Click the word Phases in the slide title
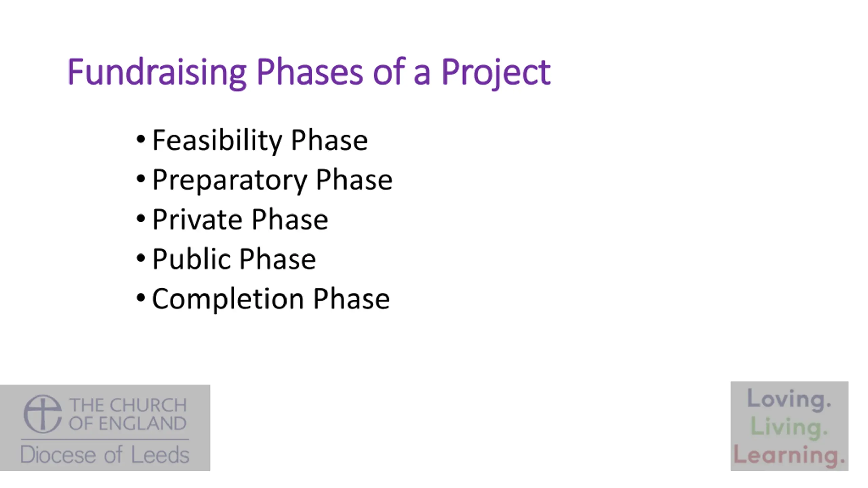Screen dimensions: 868x488 [310, 72]
